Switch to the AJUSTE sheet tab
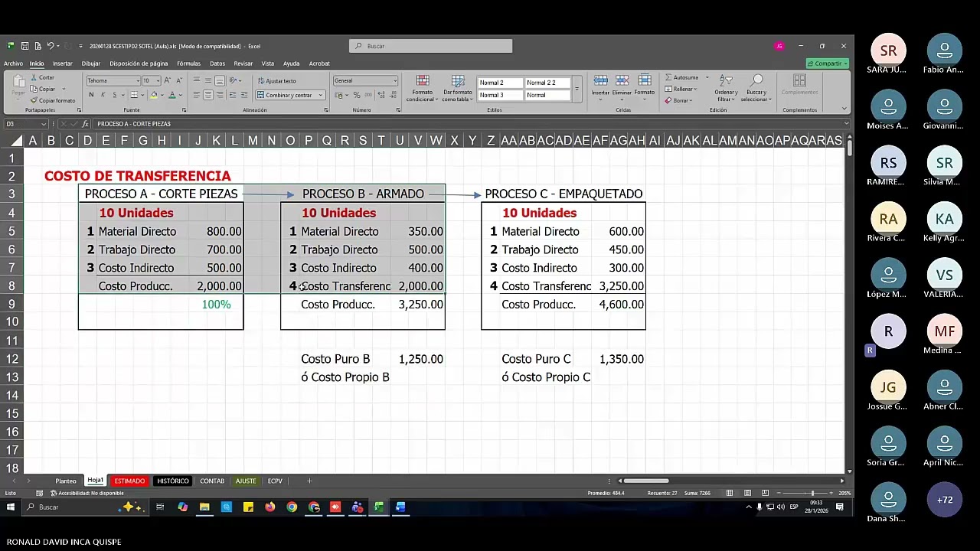 tap(246, 481)
